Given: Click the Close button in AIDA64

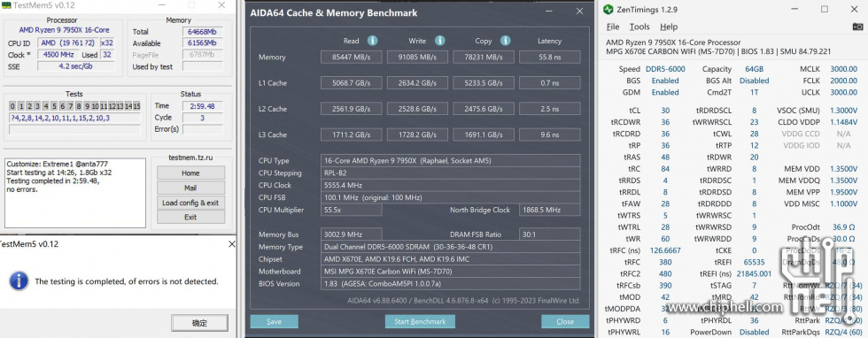Looking at the screenshot, I should [x=565, y=321].
